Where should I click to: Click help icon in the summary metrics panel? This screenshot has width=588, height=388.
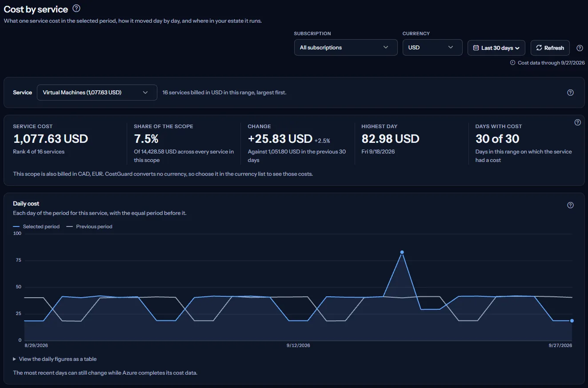578,122
